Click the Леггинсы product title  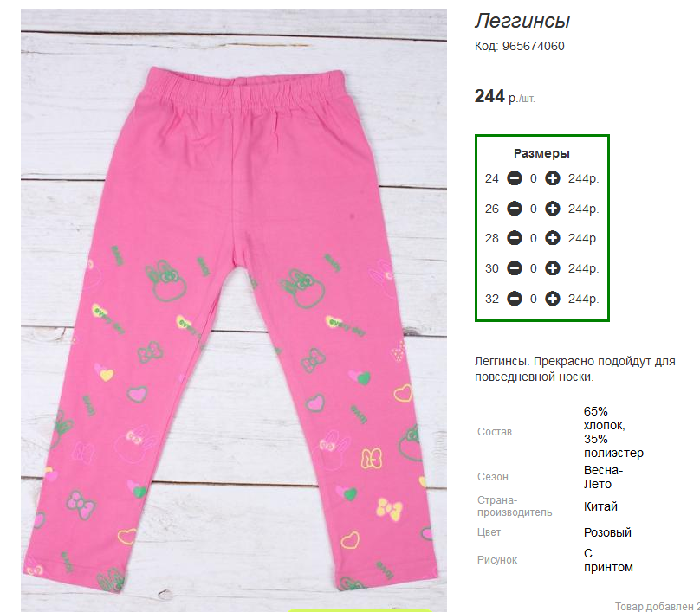pyautogui.click(x=522, y=21)
